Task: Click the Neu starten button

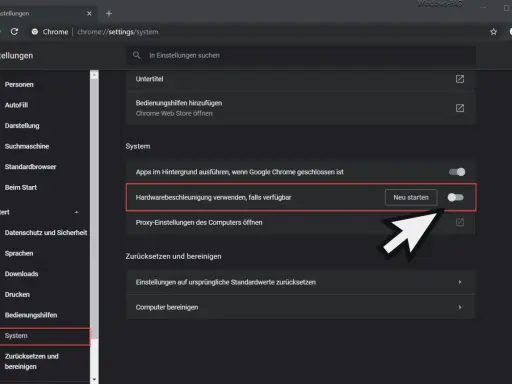Action: 411,197
